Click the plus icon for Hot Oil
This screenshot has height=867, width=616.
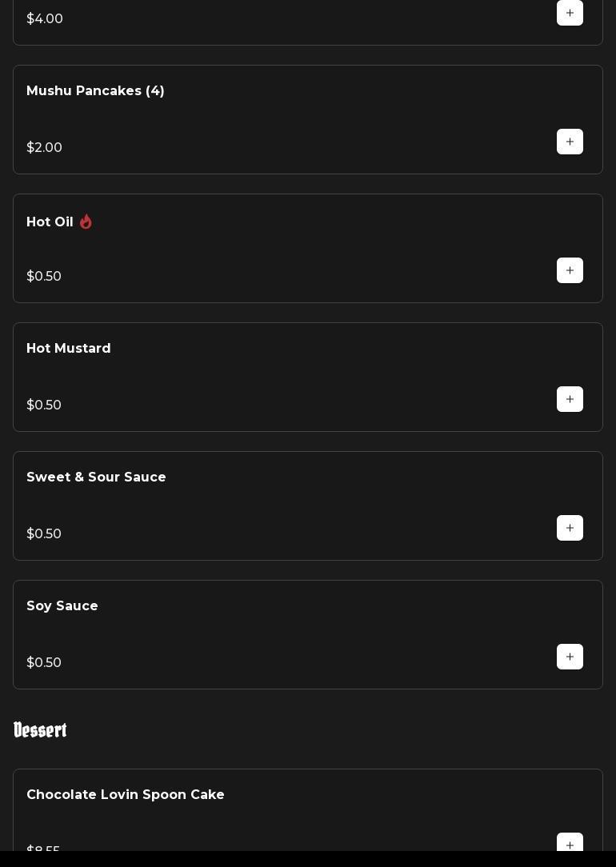(x=570, y=270)
